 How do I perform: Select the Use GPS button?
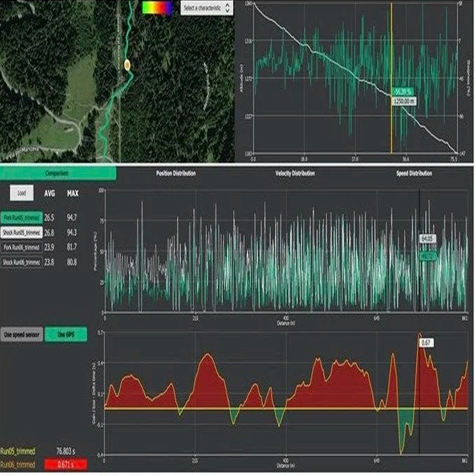(x=66, y=334)
